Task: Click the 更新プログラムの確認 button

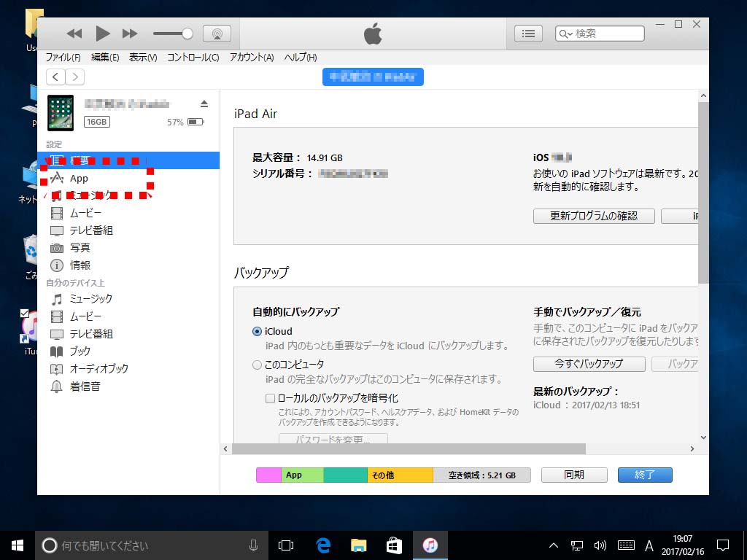Action: point(593,216)
